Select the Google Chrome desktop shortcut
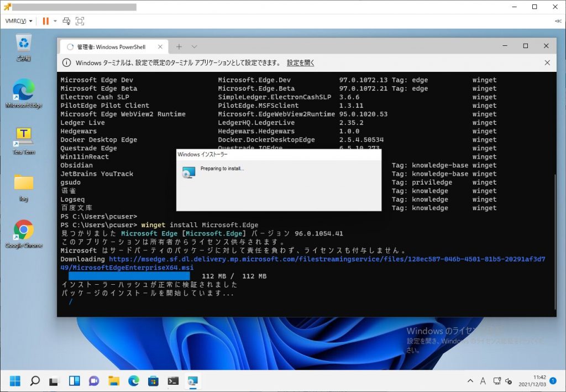This screenshot has width=566, height=392. (24, 234)
